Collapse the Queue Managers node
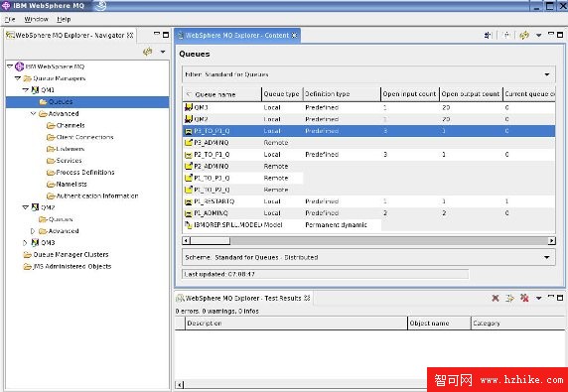This screenshot has height=392, width=568. 18,78
